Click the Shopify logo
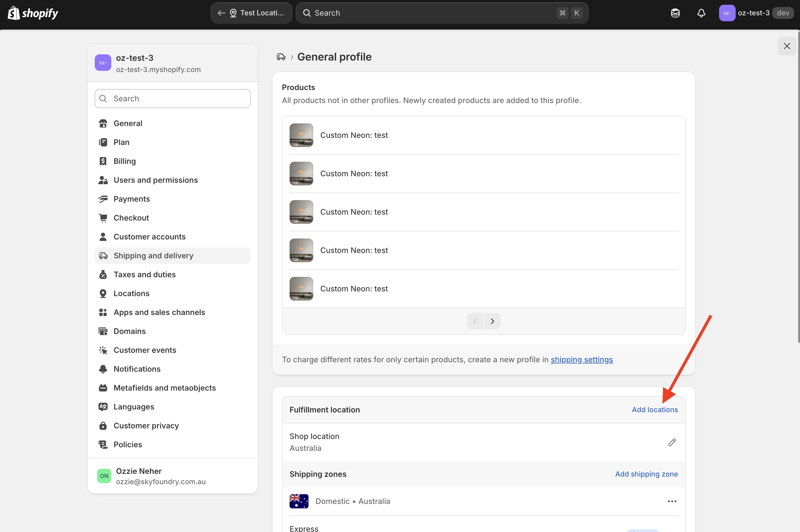800x532 pixels. click(33, 13)
